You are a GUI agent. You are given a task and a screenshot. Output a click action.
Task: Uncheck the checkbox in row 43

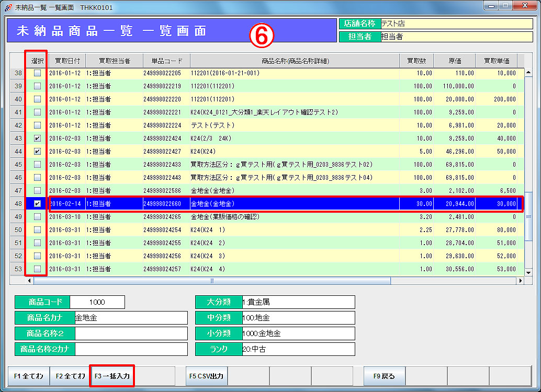[x=37, y=139]
